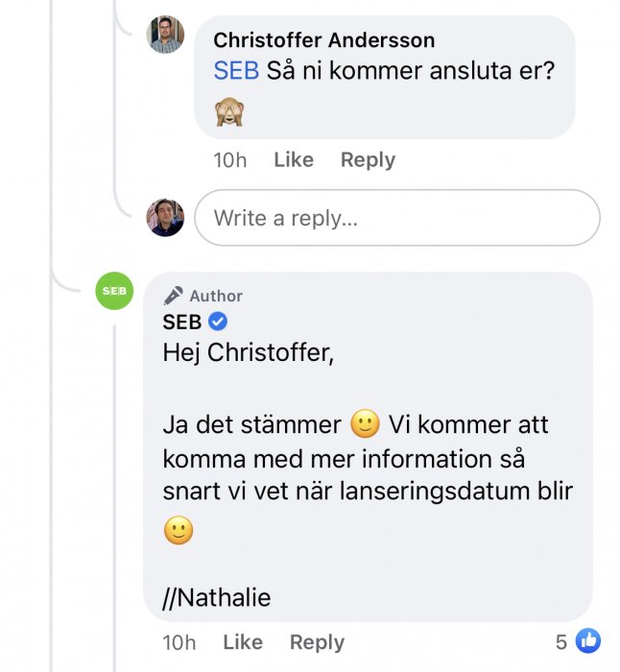
Task: Like Christoffer Andersson's comment
Action: [x=293, y=160]
